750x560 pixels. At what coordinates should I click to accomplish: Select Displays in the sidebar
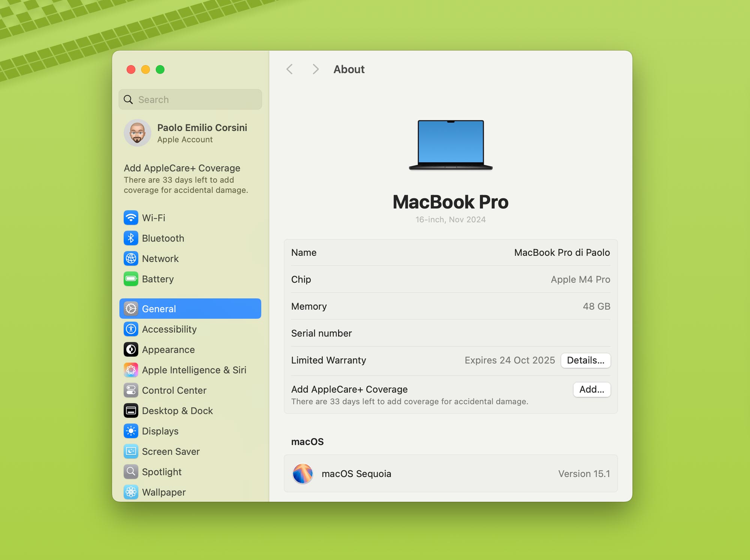pyautogui.click(x=190, y=431)
